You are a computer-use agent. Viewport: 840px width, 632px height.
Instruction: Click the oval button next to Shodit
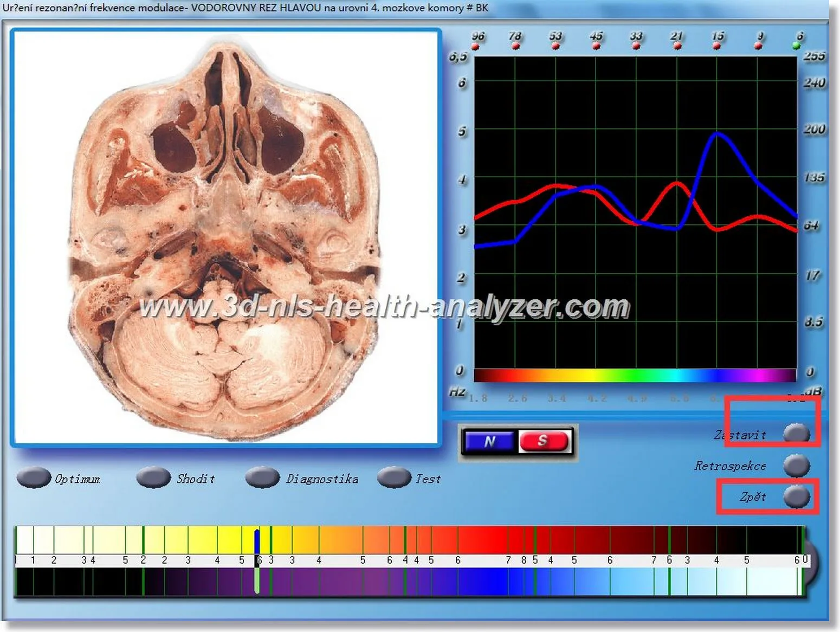point(153,478)
